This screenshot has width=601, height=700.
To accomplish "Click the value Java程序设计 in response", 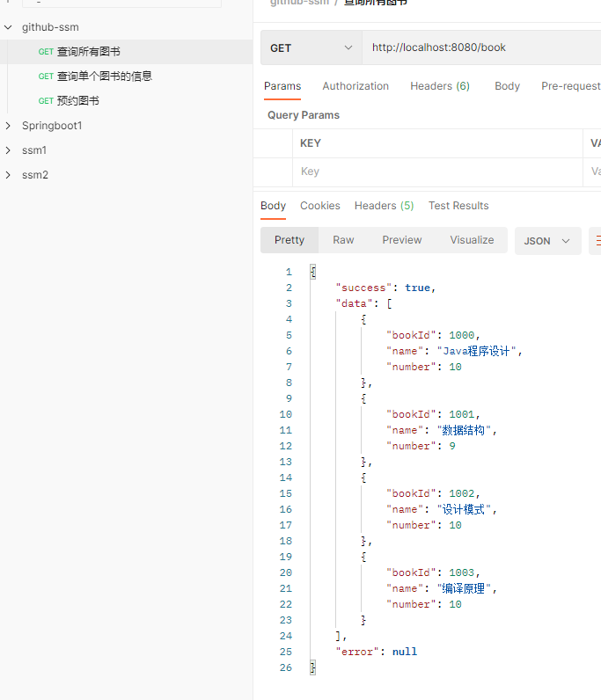I will tap(476, 352).
